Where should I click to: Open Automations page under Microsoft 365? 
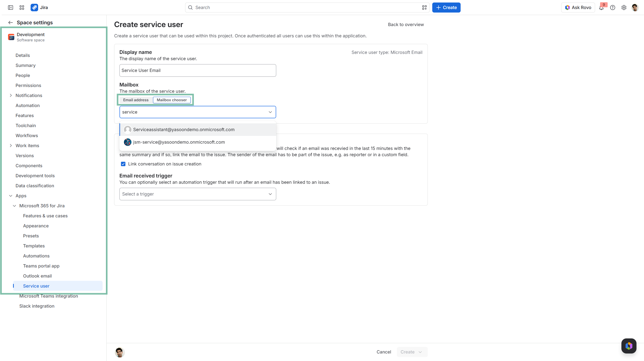coord(36,256)
